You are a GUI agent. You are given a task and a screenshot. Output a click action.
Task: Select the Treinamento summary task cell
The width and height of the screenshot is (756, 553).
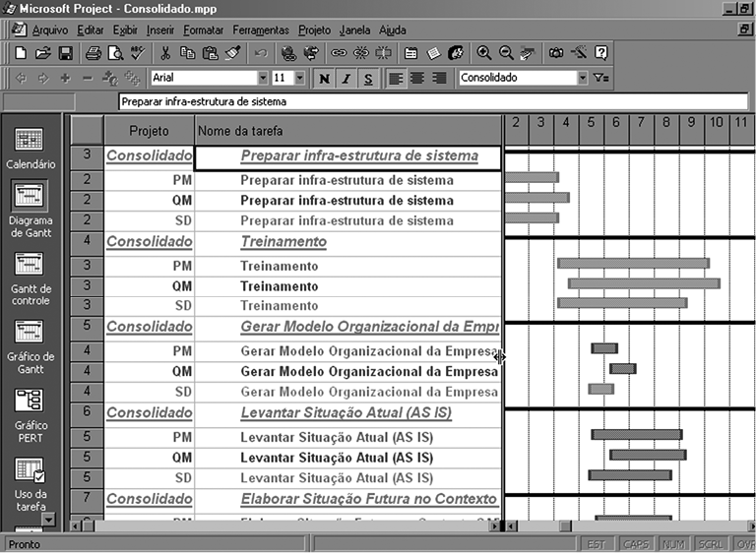[348, 242]
